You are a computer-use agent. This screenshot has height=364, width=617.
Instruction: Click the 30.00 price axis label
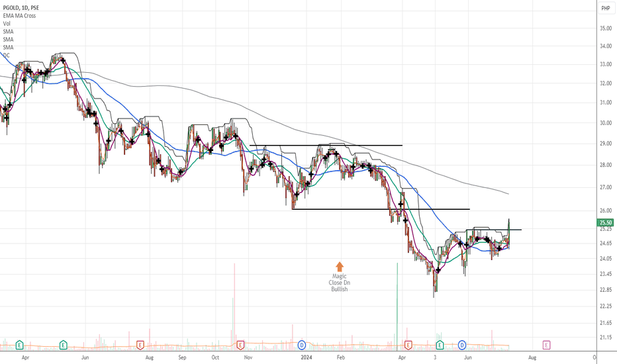(x=606, y=123)
